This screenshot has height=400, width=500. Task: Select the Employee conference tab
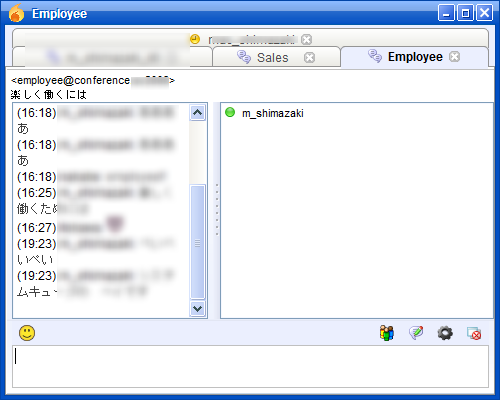click(414, 57)
